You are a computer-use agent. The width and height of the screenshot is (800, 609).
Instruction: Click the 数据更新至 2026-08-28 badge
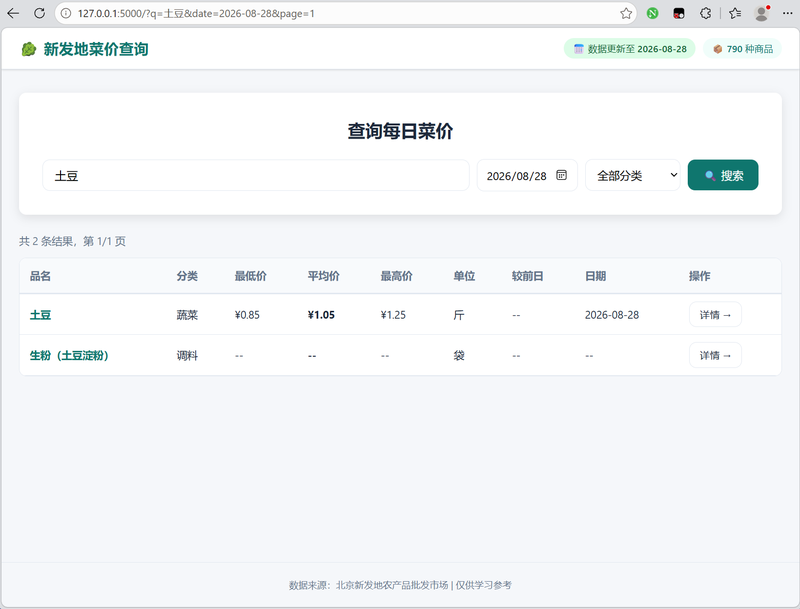pos(630,49)
